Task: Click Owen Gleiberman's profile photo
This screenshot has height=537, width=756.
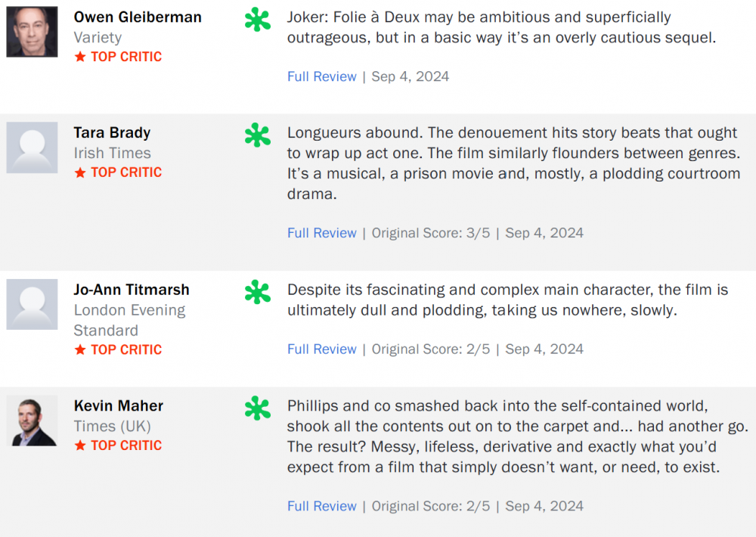Action: click(32, 32)
